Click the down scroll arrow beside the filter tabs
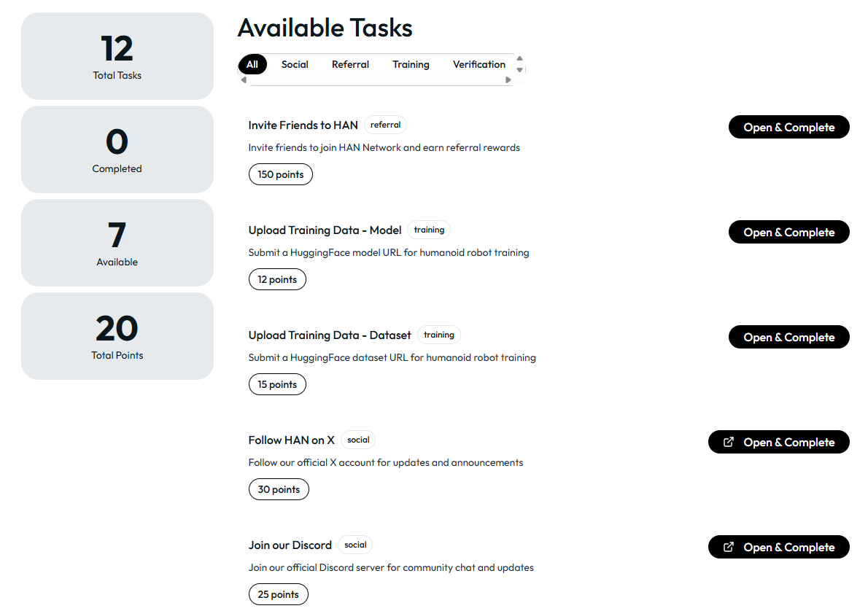Image resolution: width=868 pixels, height=611 pixels. [520, 70]
